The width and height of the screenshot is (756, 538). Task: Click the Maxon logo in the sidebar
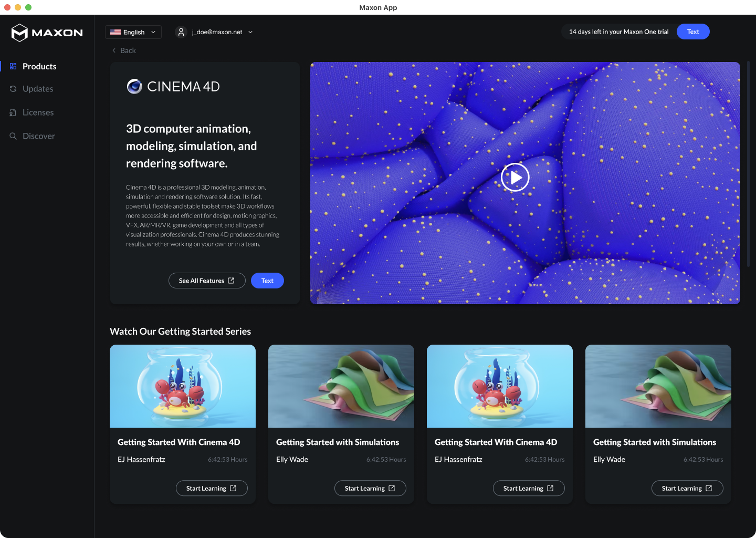click(47, 33)
